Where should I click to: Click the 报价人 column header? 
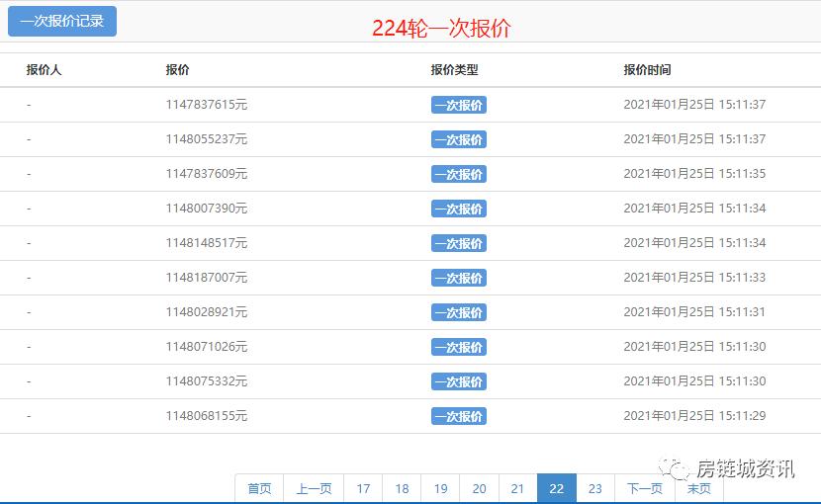click(44, 69)
